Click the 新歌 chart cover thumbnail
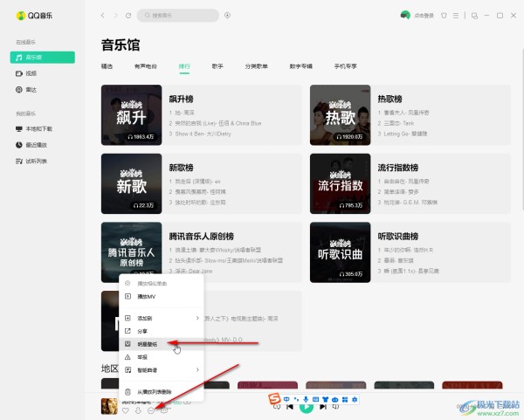Screen dimensions: 524x420 coord(131,183)
